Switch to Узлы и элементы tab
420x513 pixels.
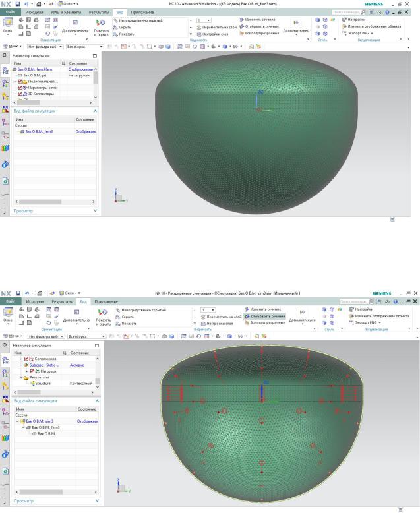66,12
